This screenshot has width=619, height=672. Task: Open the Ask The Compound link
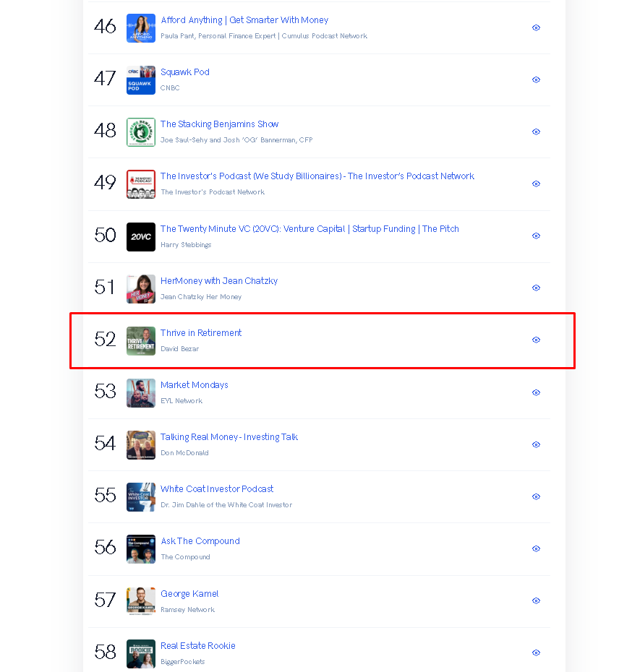pos(200,541)
